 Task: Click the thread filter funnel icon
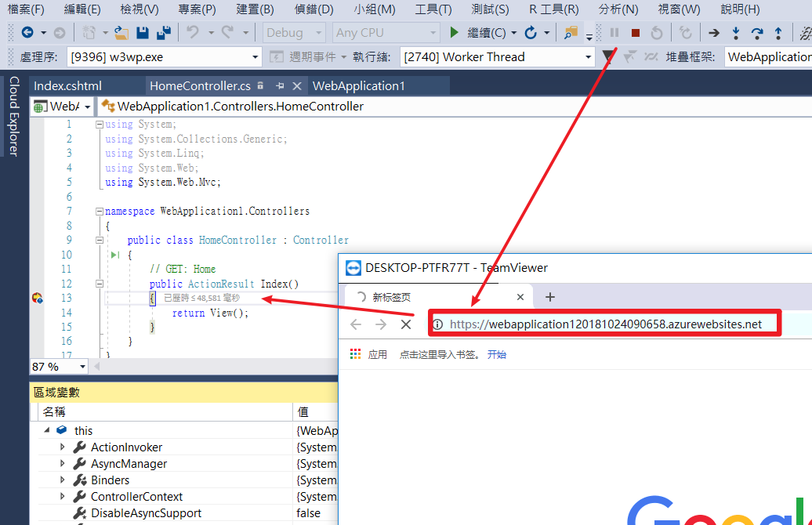pyautogui.click(x=608, y=56)
